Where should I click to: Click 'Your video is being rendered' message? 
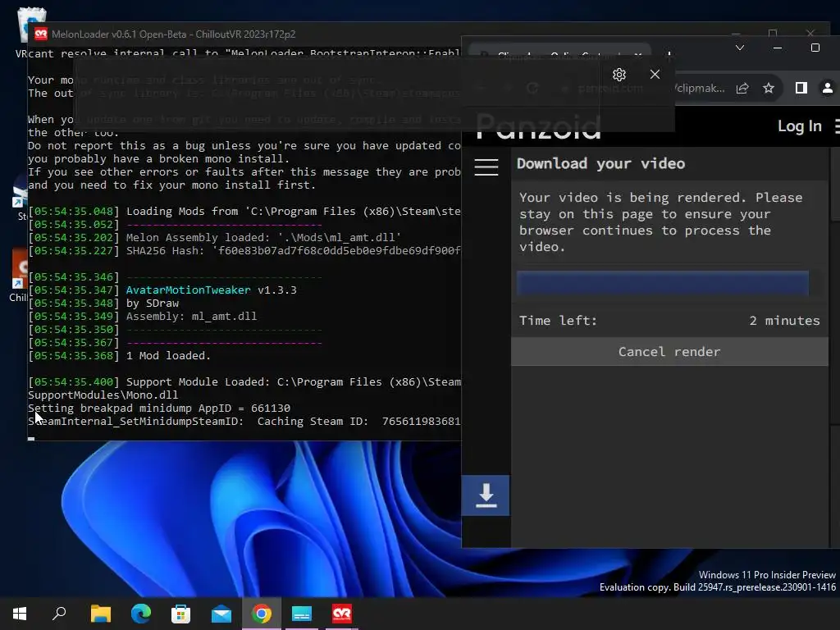pyautogui.click(x=661, y=221)
